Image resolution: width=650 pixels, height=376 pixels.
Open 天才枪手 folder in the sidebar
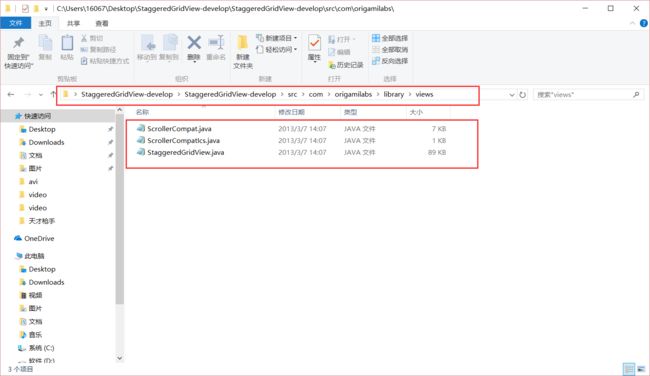[41, 221]
